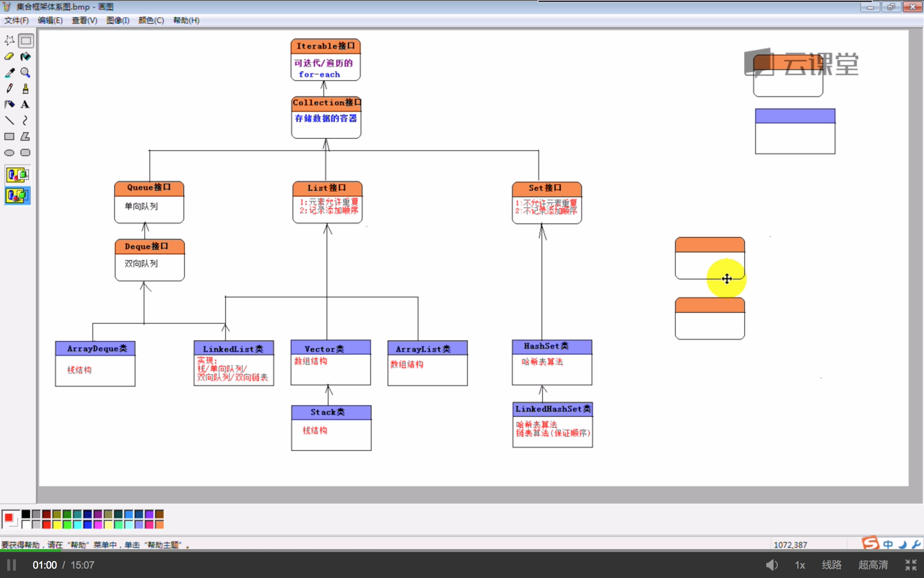Select the Free-Form Select tool
Image resolution: width=924 pixels, height=578 pixels.
click(9, 40)
